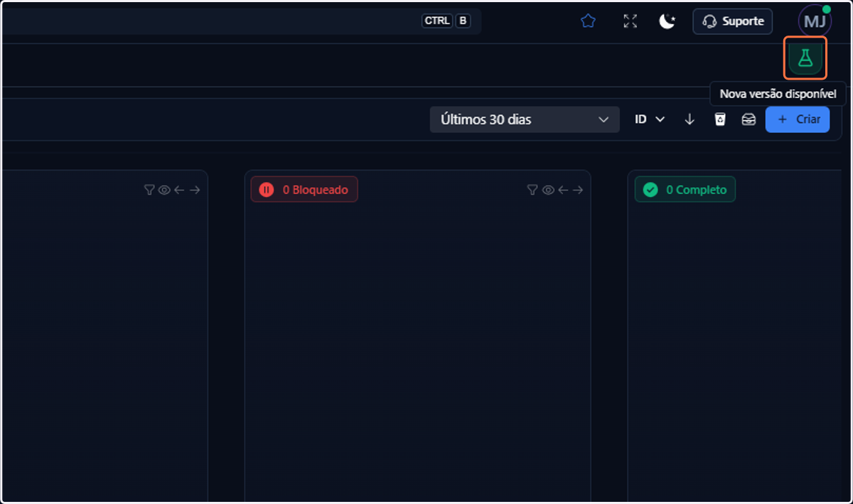Click the 0 Bloqueado column badge

pos(304,190)
